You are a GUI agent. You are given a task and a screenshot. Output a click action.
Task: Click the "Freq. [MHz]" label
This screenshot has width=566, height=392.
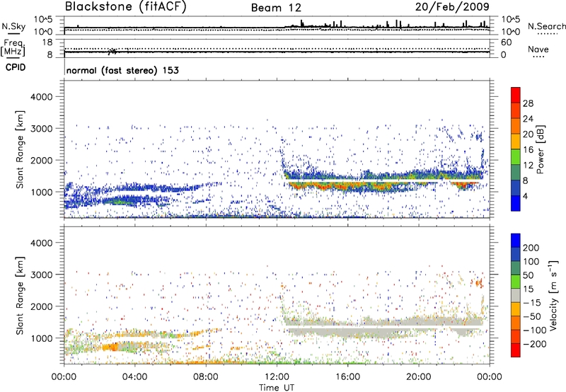click(13, 47)
